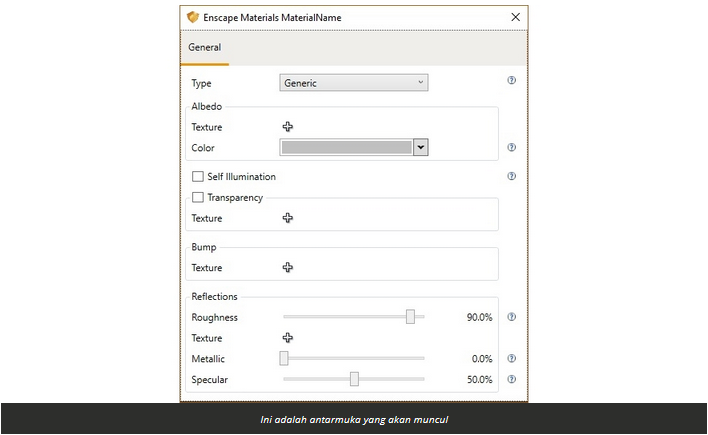Add a Bump texture with plus icon
The width and height of the screenshot is (708, 435).
coord(288,268)
